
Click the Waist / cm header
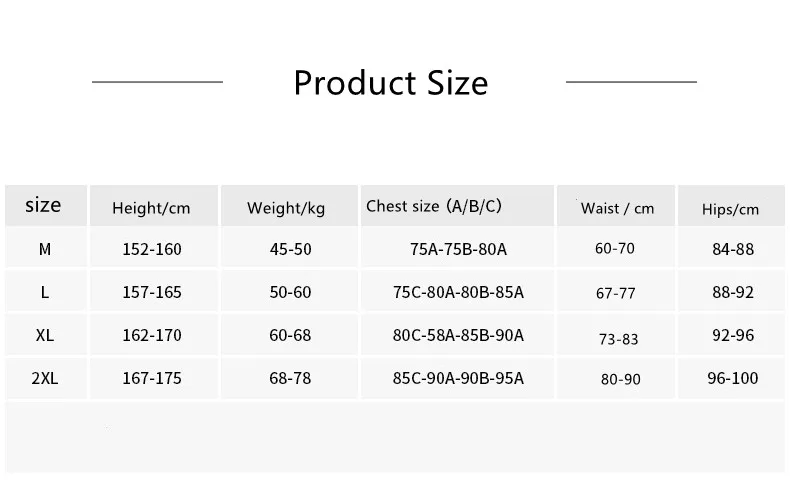point(617,209)
